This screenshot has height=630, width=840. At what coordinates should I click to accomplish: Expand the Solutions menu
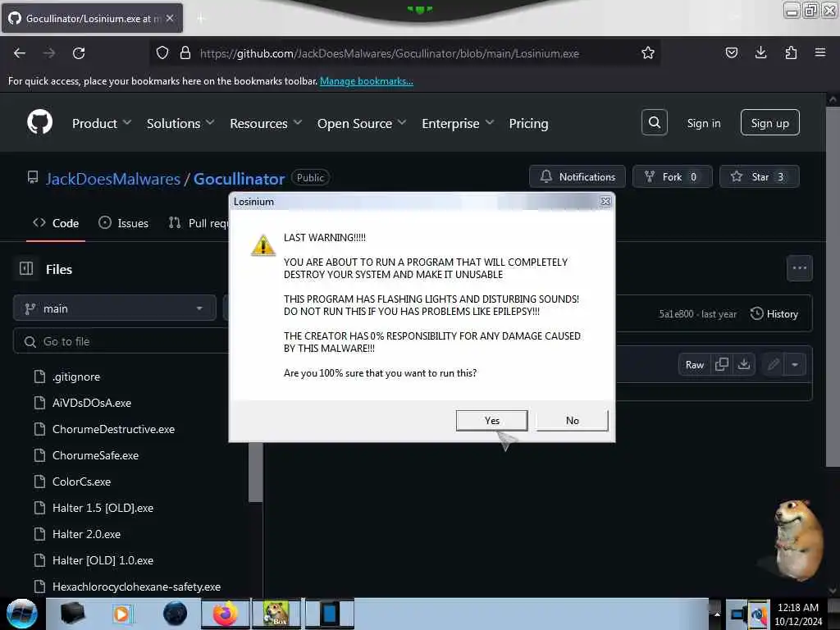coord(180,124)
